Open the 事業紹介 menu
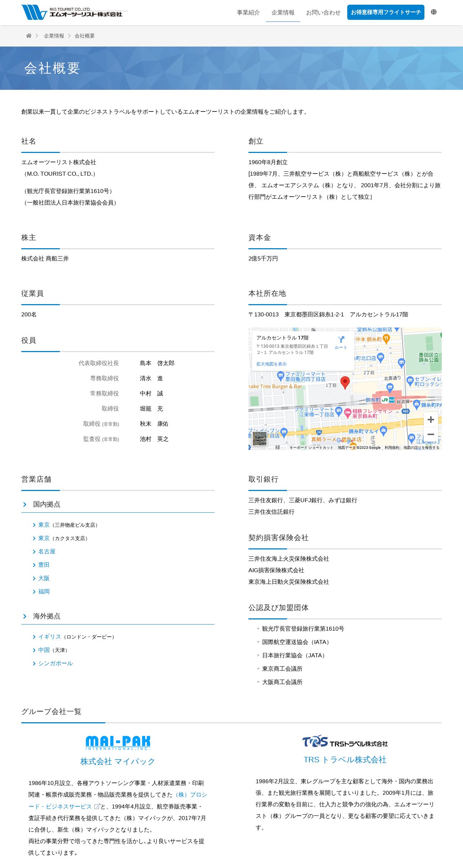Viewport: 463px width, 868px height. click(248, 13)
